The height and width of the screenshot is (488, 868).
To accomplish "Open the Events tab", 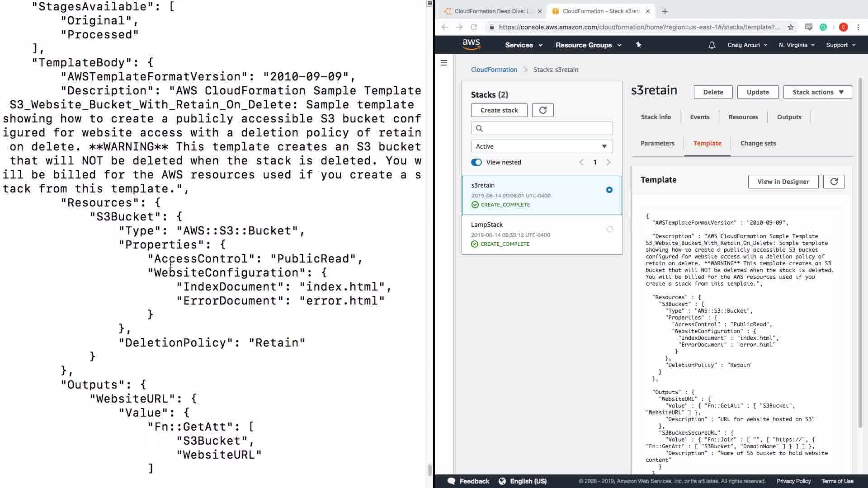I will (699, 117).
